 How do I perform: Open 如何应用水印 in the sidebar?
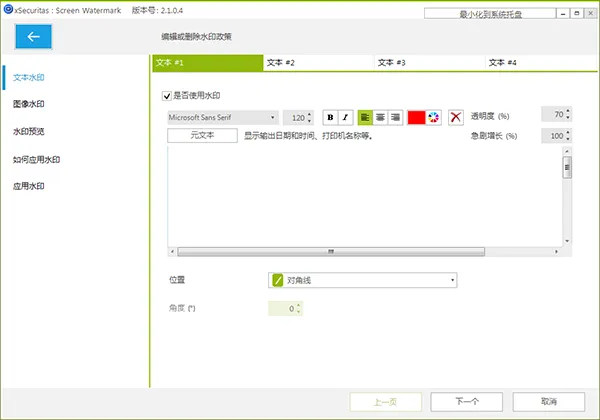[36, 160]
